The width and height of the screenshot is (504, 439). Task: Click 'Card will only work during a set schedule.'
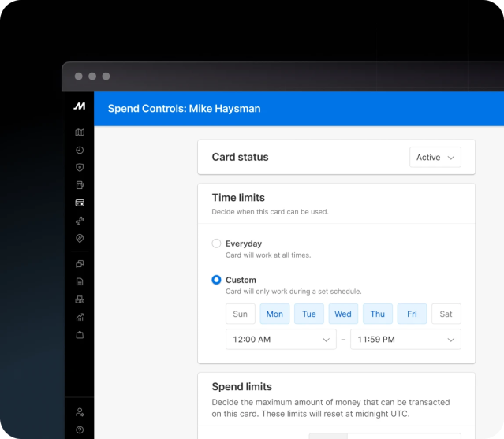pos(293,292)
